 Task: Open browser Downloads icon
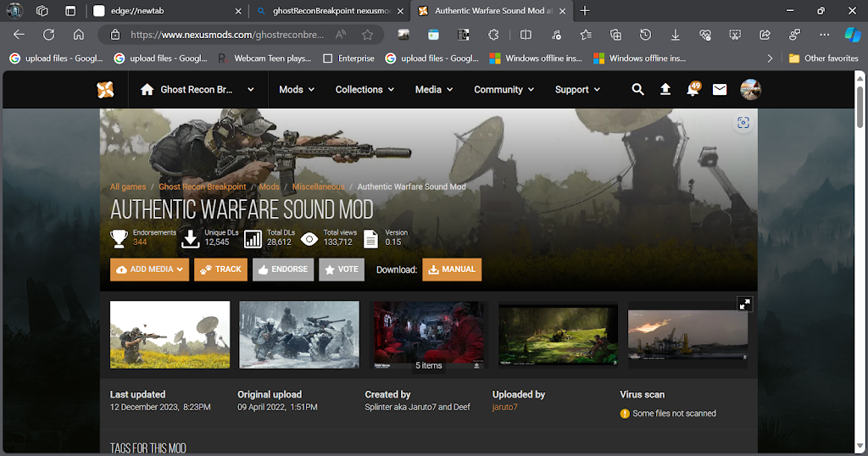click(x=676, y=35)
